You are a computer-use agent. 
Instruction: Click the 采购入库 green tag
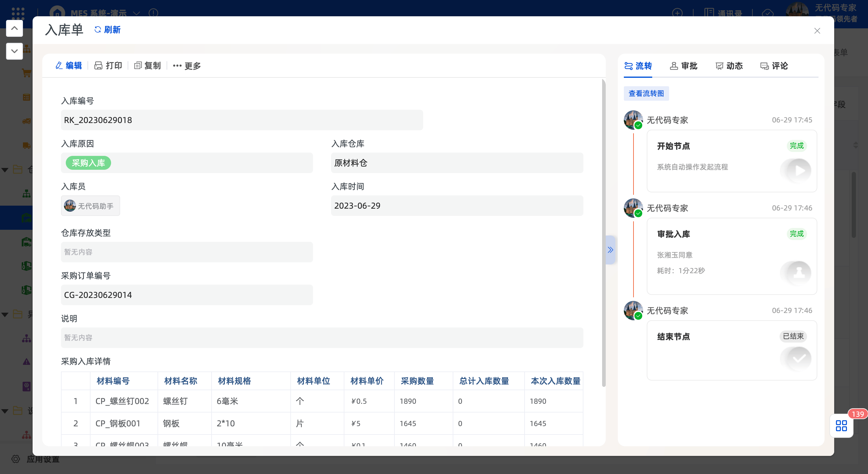tap(88, 163)
